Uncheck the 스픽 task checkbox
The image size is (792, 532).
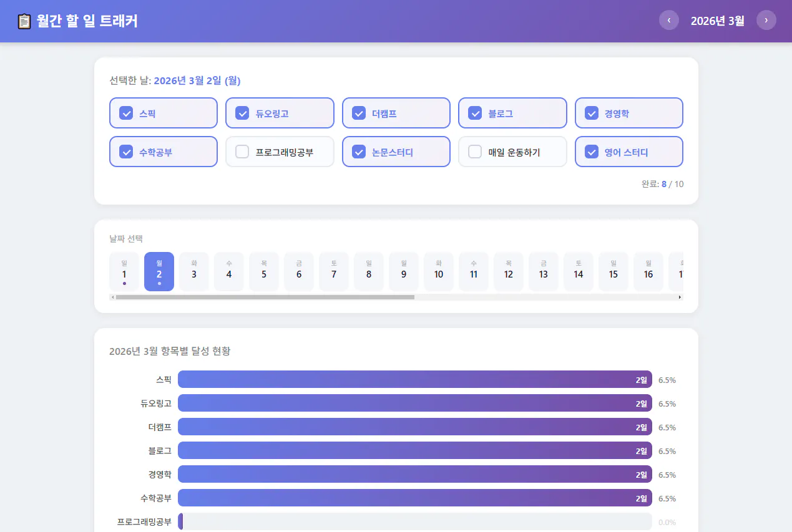tap(126, 113)
